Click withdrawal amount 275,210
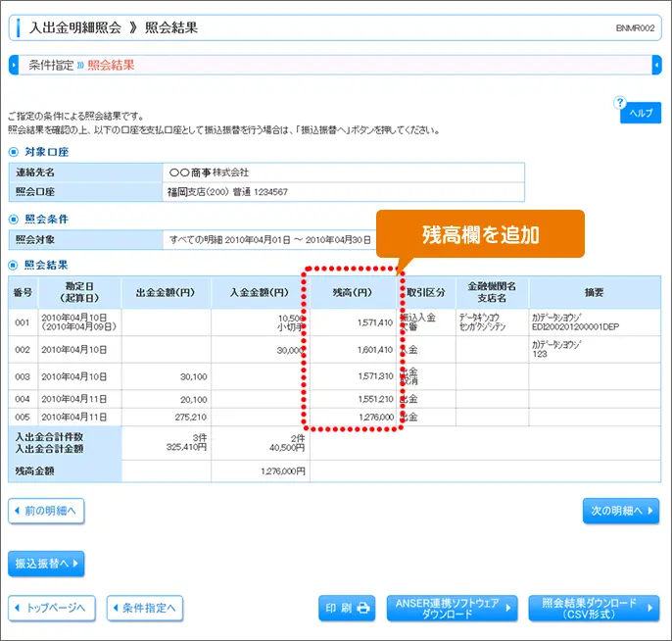Image resolution: width=672 pixels, height=641 pixels. pyautogui.click(x=191, y=418)
